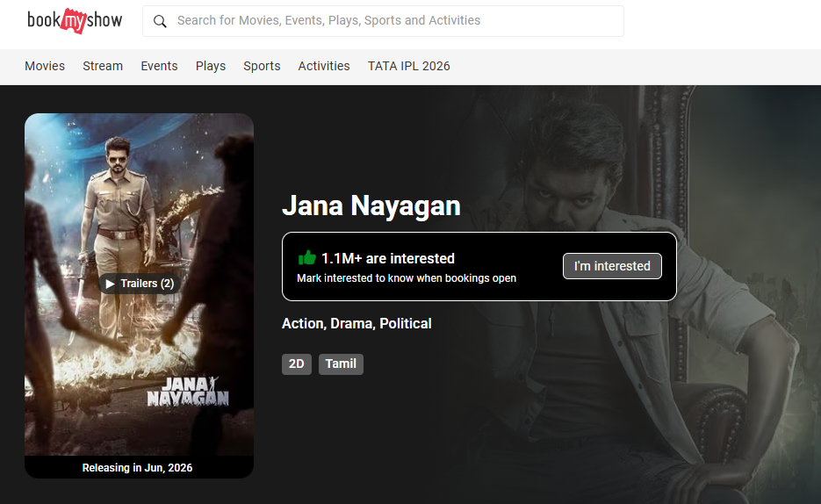Click the search magnifier icon
Screen dimensions: 821x504
(160, 21)
